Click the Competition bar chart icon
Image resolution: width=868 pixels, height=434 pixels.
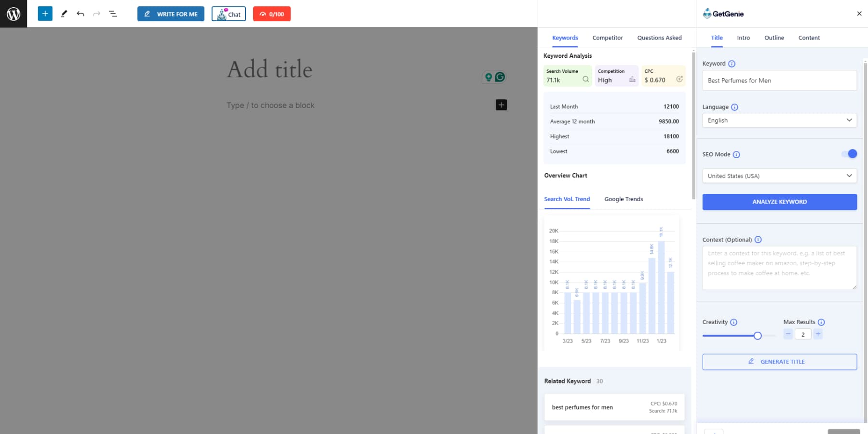coord(633,78)
